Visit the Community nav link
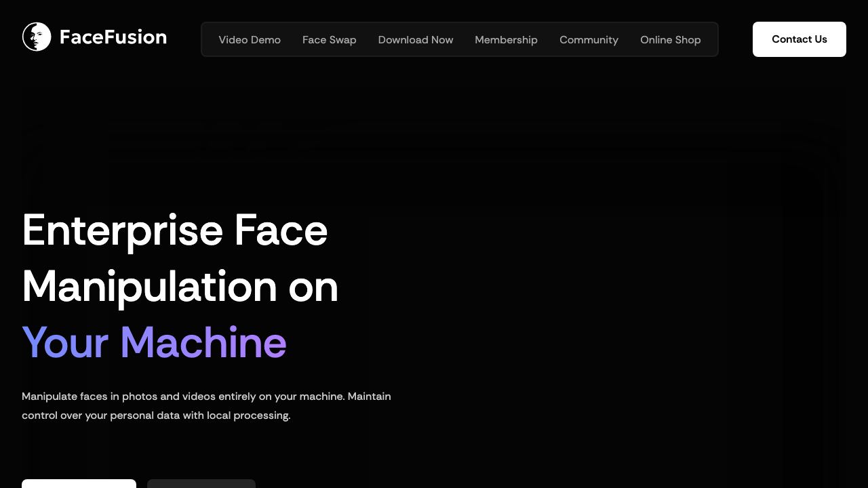 tap(589, 40)
